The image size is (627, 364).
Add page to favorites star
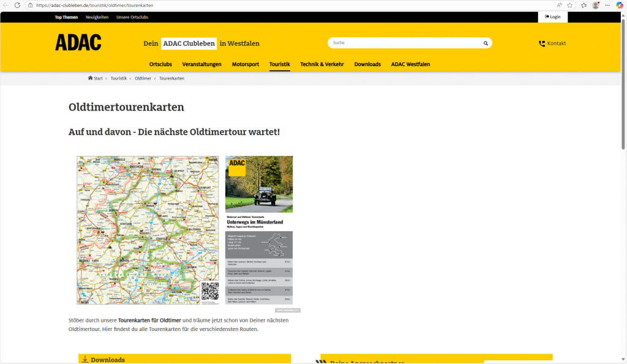pyautogui.click(x=570, y=5)
